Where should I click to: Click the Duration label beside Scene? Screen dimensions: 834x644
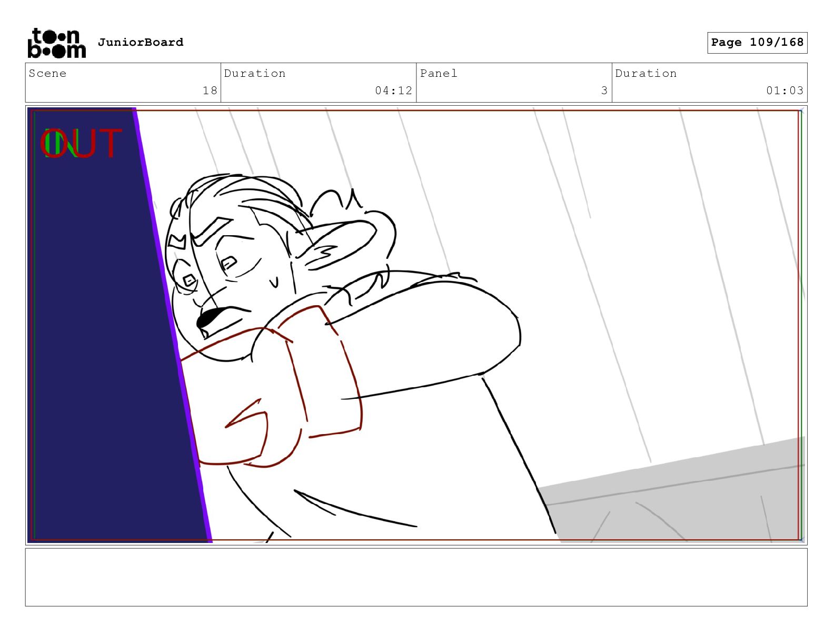click(255, 74)
